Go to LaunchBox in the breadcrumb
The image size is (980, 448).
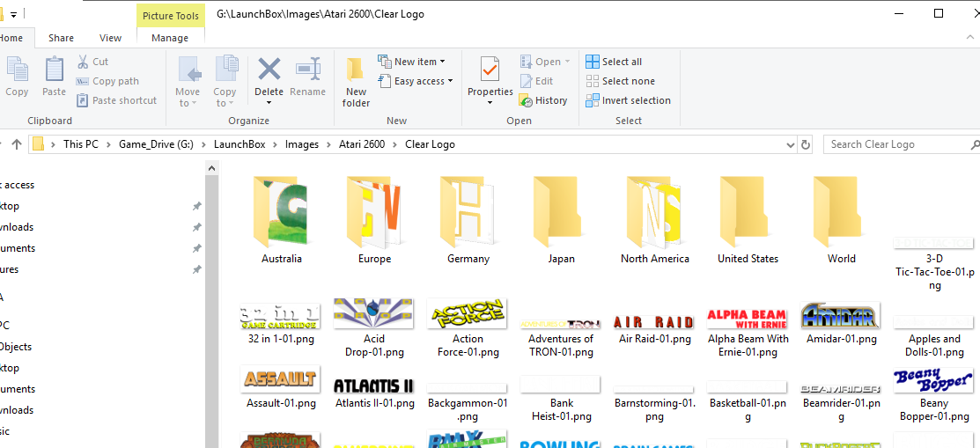(239, 144)
